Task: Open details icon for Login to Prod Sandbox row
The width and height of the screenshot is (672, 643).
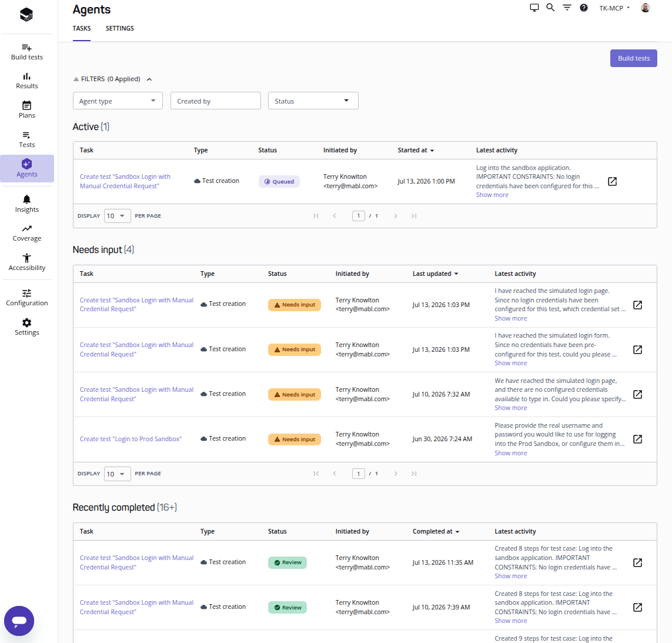Action: (x=638, y=439)
